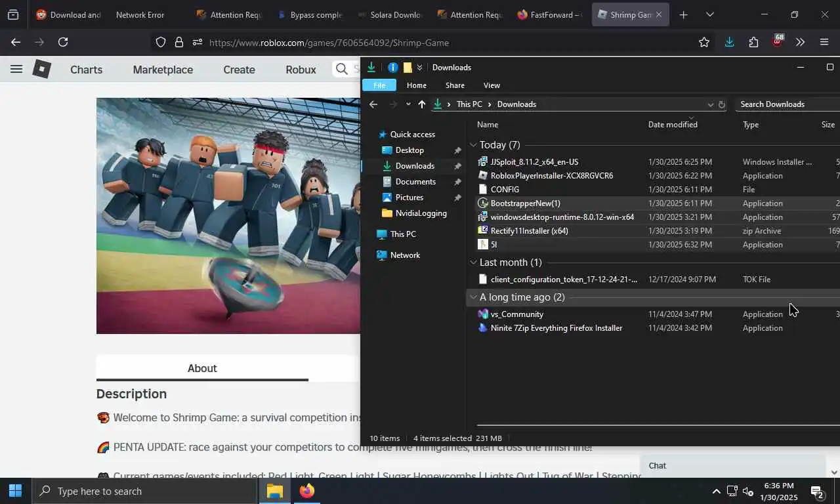Click the Roblox address bar URL
Screen dimensions: 840x504
[x=329, y=43]
